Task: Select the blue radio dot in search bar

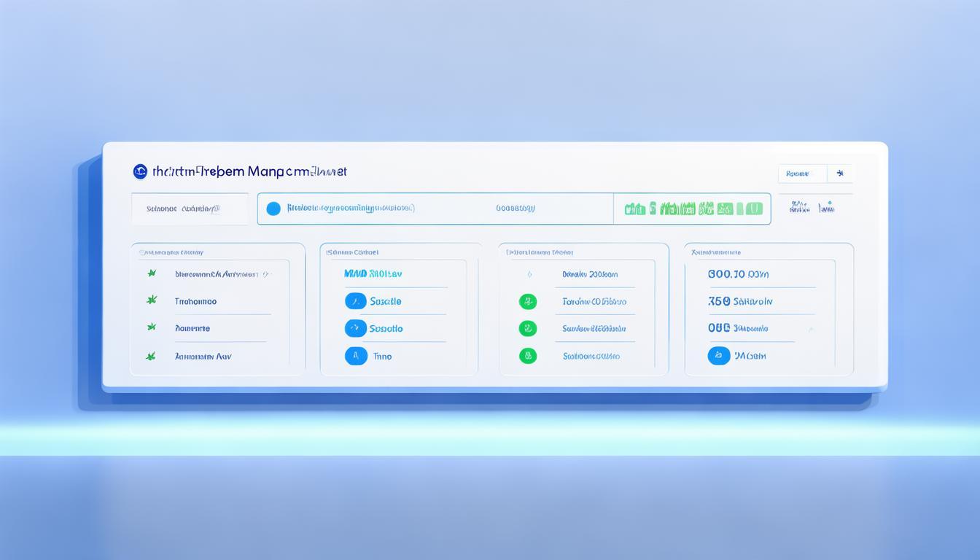Action: click(x=273, y=209)
